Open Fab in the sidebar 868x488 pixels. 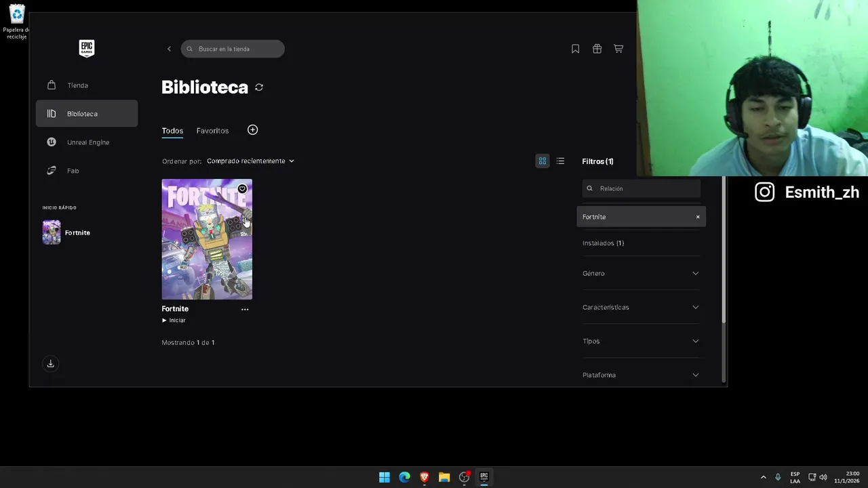pyautogui.click(x=87, y=171)
